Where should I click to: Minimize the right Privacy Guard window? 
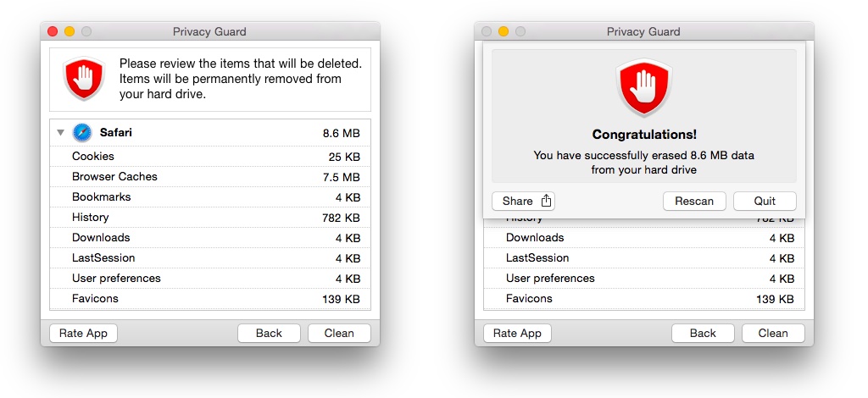click(504, 32)
